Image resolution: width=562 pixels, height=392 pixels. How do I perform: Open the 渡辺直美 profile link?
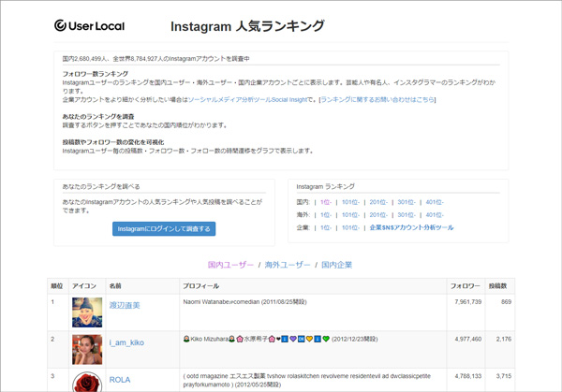pyautogui.click(x=125, y=305)
